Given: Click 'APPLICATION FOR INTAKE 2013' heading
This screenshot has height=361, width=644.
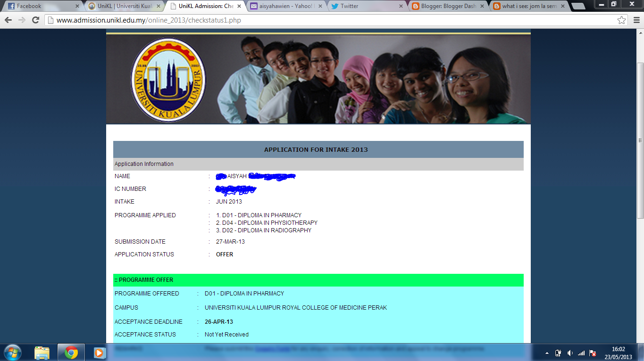Looking at the screenshot, I should click(316, 149).
